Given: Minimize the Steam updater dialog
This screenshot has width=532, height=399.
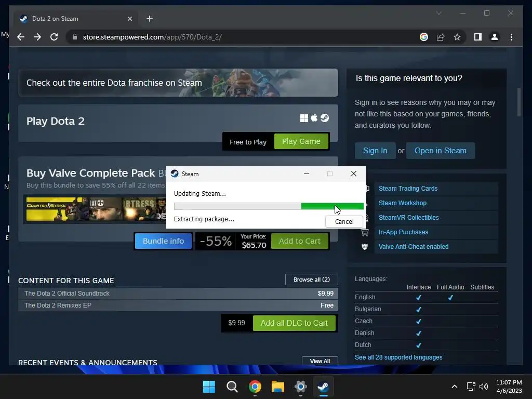Looking at the screenshot, I should click(x=307, y=174).
